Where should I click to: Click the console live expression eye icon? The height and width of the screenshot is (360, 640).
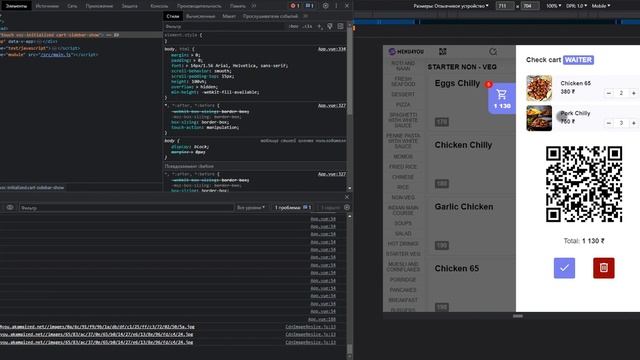click(10, 207)
